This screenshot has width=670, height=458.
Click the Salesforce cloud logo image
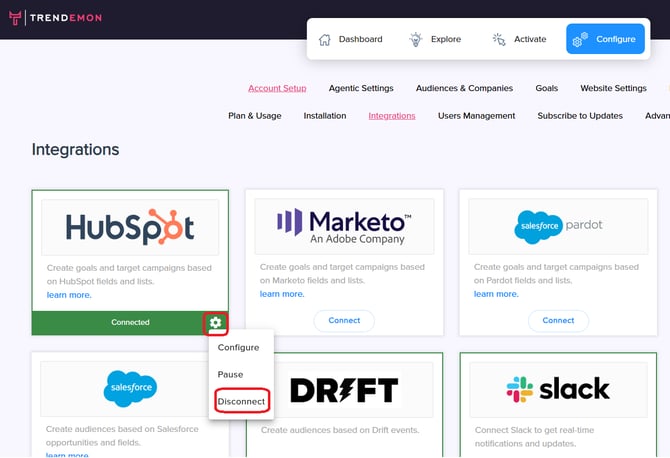tap(130, 388)
